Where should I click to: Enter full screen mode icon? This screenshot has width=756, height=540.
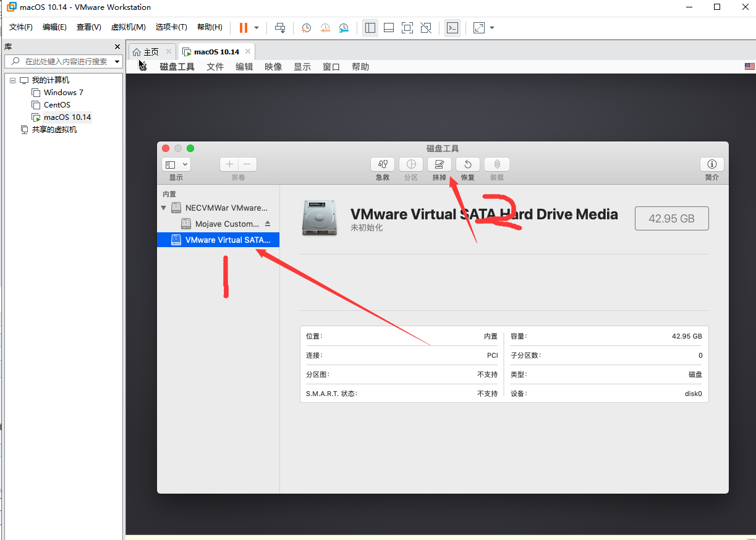407,28
